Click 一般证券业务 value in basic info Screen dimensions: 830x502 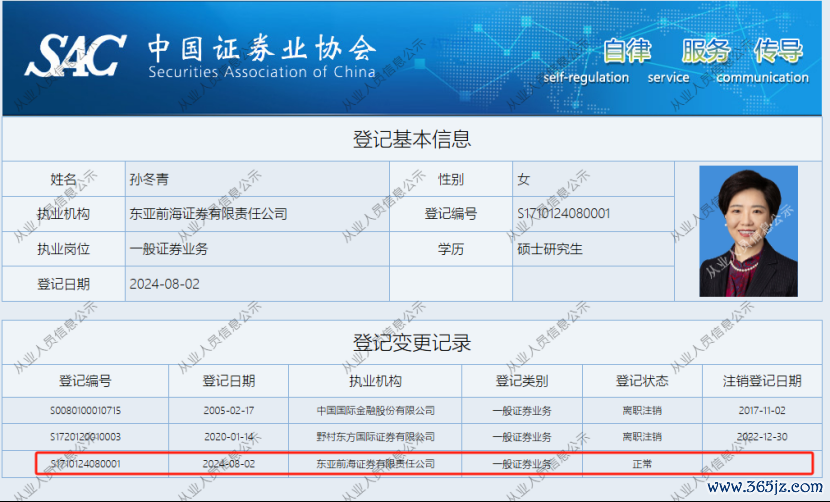pos(169,248)
